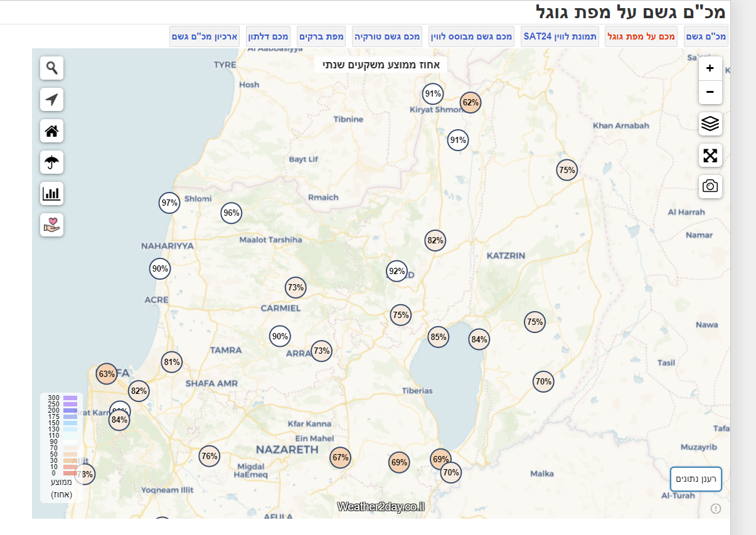Open the תמונת לווין SAT24 tab

[x=560, y=36]
